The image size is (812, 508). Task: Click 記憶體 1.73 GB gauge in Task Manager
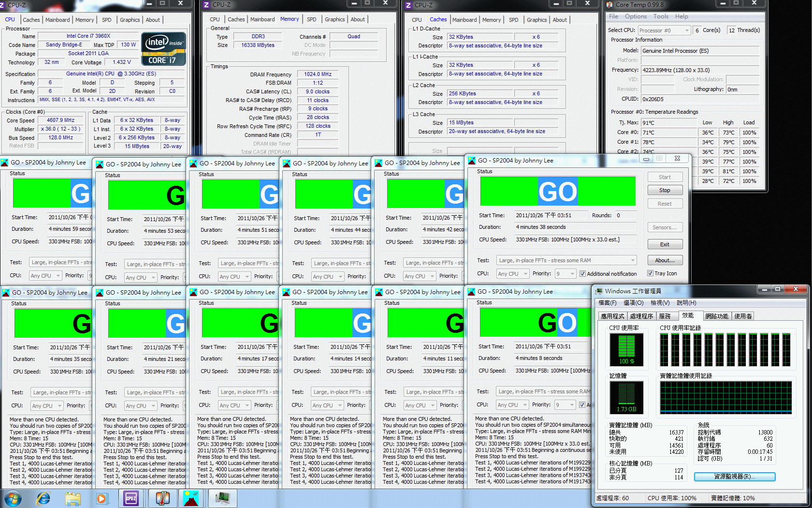coord(626,397)
